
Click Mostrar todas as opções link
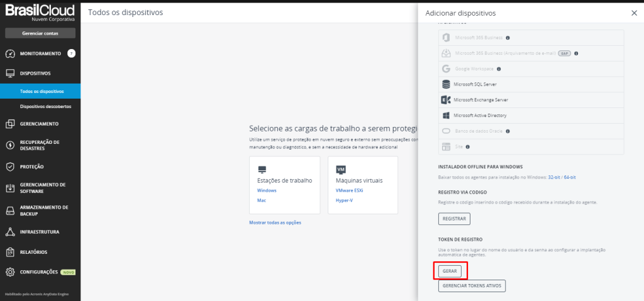(275, 222)
